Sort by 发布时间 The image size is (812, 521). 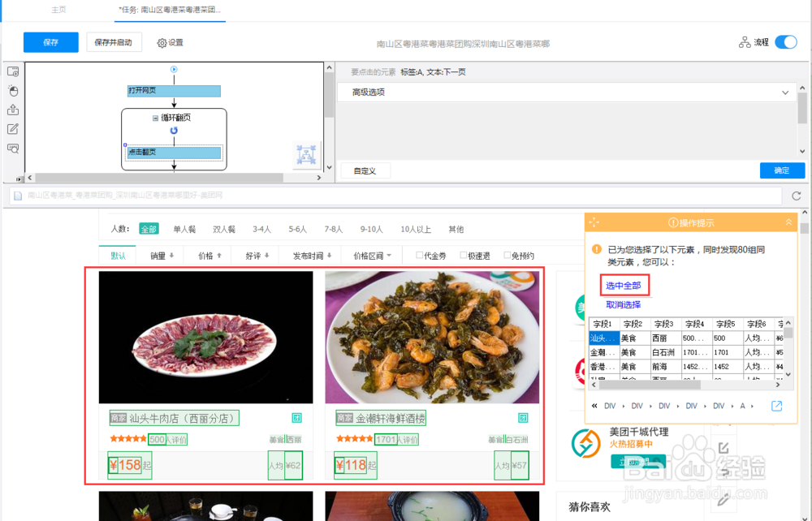pyautogui.click(x=313, y=256)
